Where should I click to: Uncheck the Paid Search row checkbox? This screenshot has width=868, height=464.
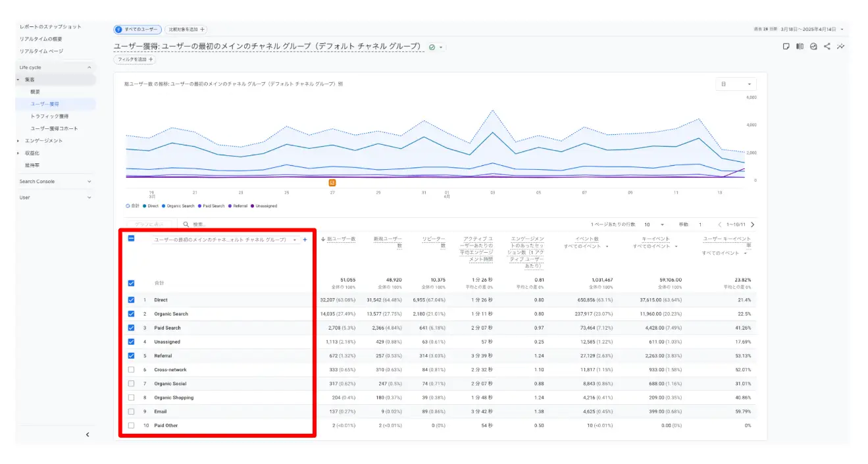pos(131,328)
